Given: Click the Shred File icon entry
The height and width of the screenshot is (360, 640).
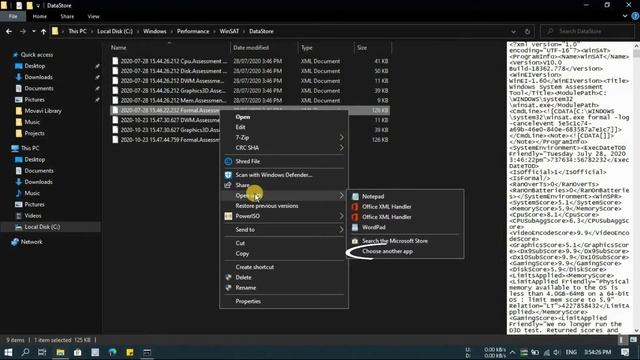Looking at the screenshot, I should 228,161.
